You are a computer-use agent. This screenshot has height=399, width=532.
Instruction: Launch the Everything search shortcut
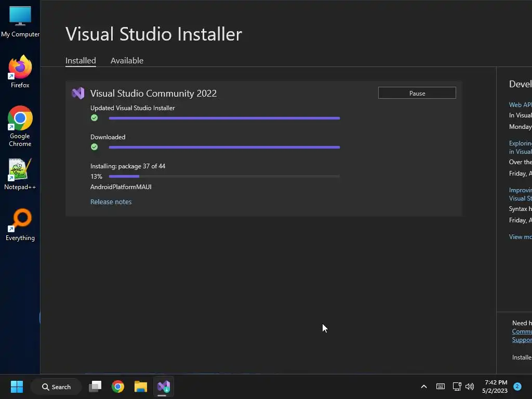20,224
